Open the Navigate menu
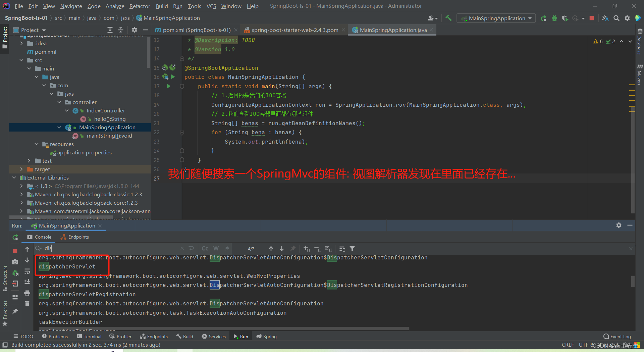 click(x=71, y=6)
